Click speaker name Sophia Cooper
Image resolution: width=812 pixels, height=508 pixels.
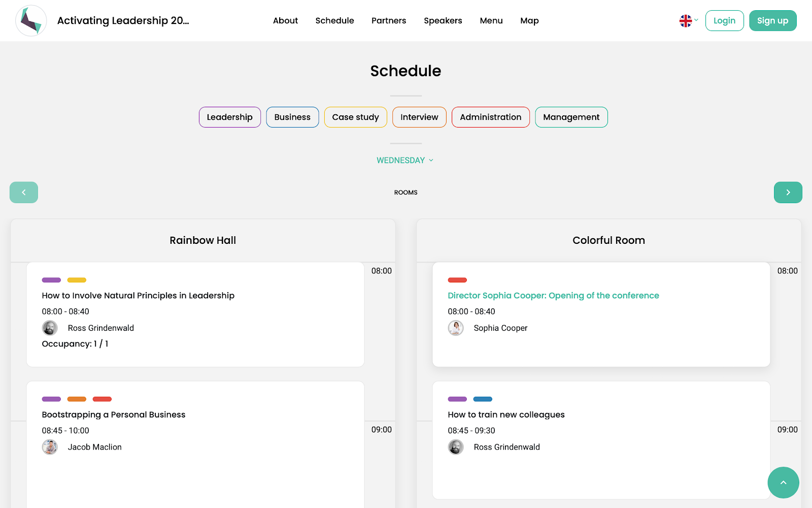(x=501, y=328)
